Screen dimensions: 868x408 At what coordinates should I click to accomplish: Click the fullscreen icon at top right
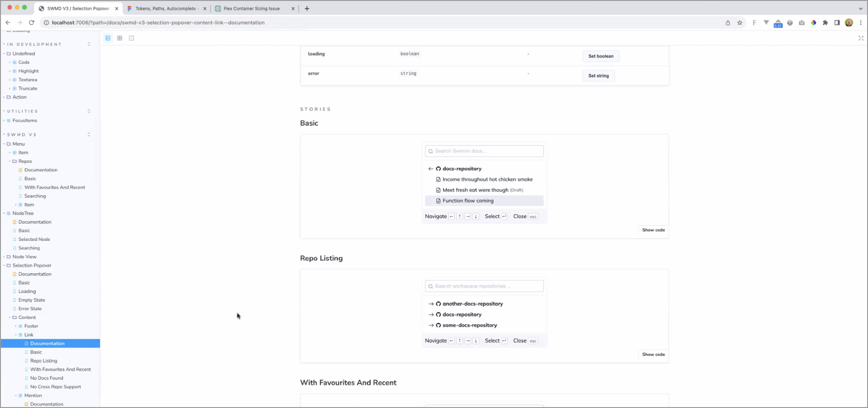[x=861, y=38]
